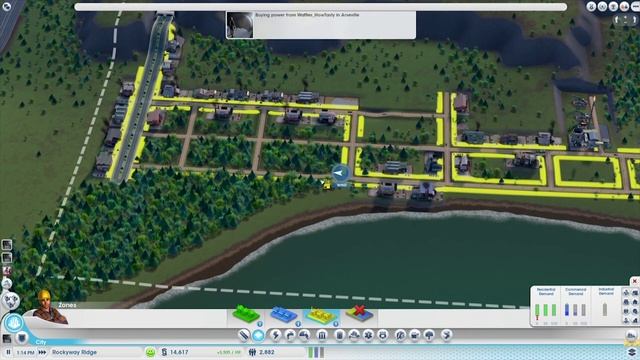Open the Roads tool menu
The height and width of the screenshot is (360, 640).
pyautogui.click(x=244, y=336)
